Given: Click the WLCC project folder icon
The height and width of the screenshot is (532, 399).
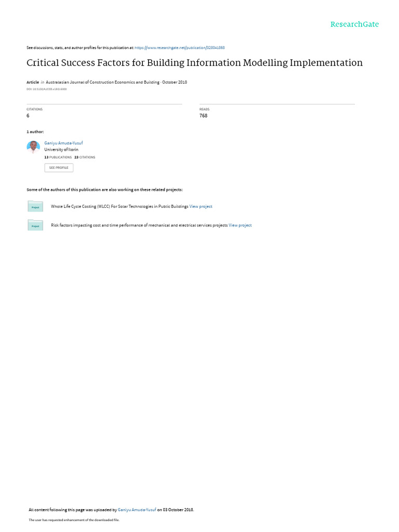Looking at the screenshot, I should [35, 206].
